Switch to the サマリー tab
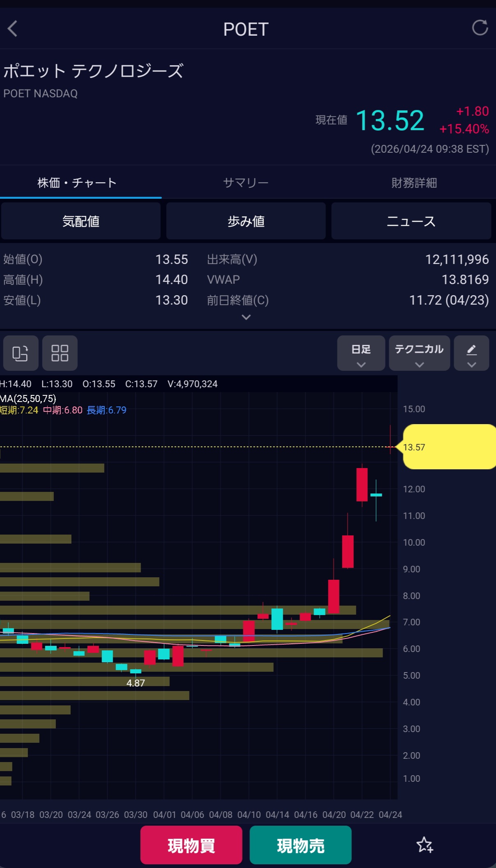The height and width of the screenshot is (868, 496). pyautogui.click(x=246, y=183)
